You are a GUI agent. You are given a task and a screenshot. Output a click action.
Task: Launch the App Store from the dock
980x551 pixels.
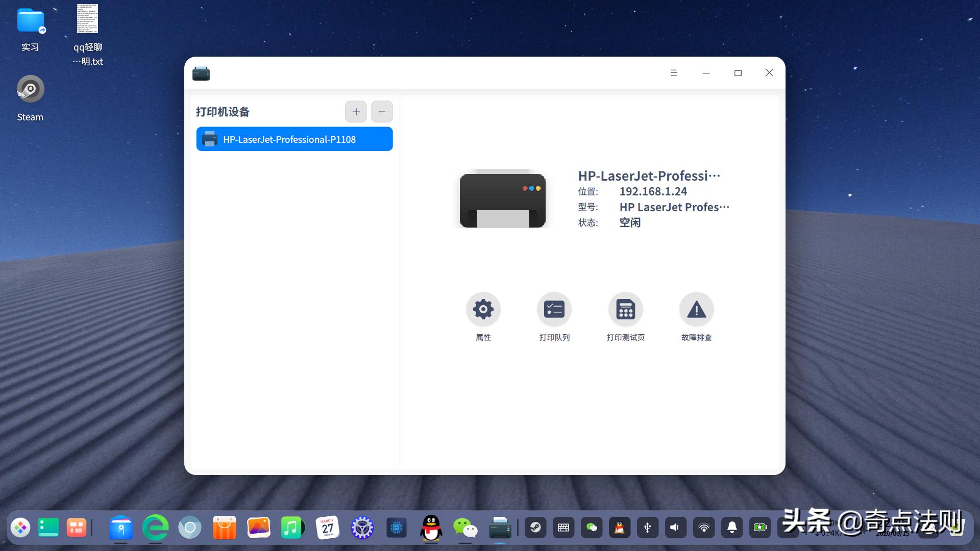click(225, 528)
